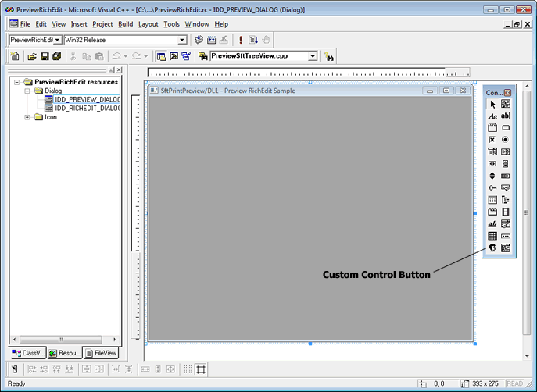
Task: Select IDD_RICHEDIT_DIALOG in the resource tree
Action: pyautogui.click(x=86, y=109)
